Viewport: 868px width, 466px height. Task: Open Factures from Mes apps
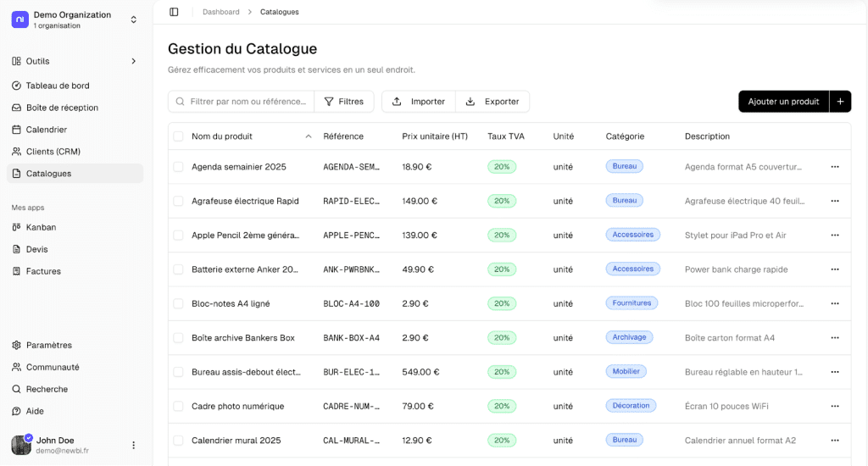(x=42, y=271)
